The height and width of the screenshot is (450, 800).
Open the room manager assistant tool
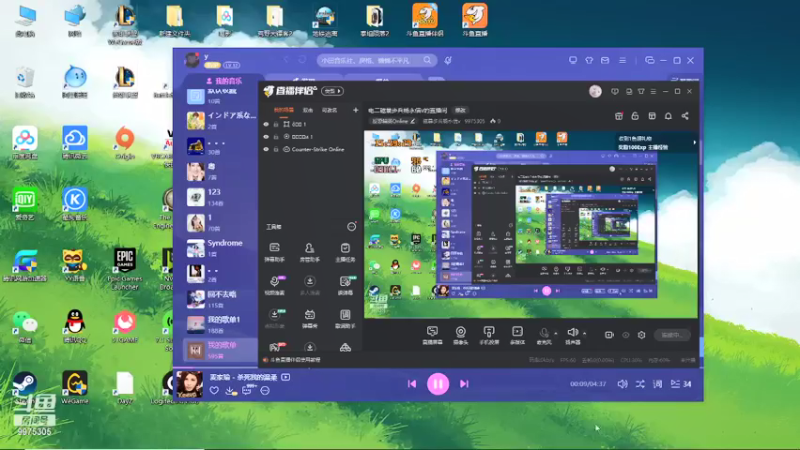(x=309, y=252)
